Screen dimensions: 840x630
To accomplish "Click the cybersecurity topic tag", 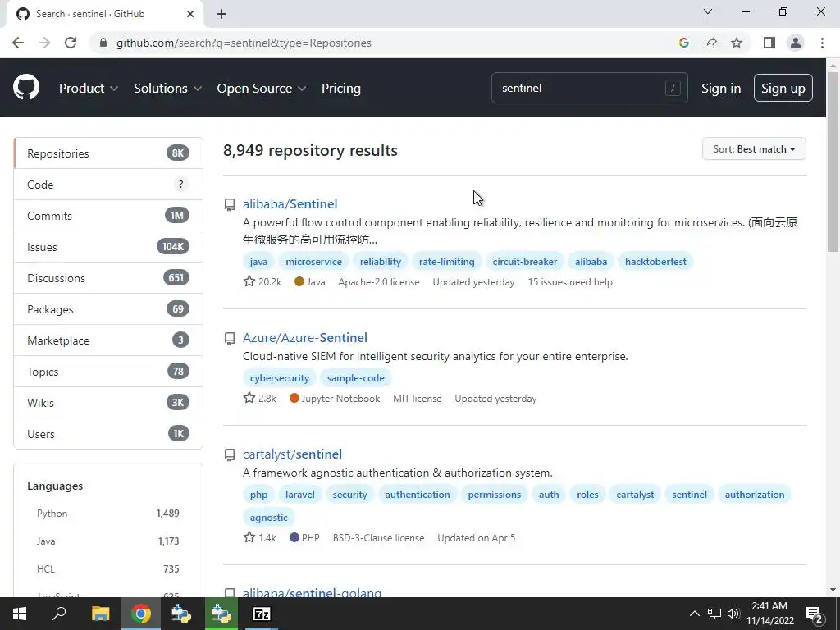I will coord(280,377).
